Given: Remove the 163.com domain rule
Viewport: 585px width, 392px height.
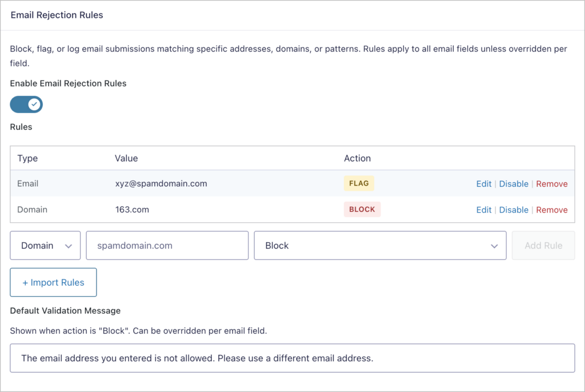Looking at the screenshot, I should (x=552, y=210).
